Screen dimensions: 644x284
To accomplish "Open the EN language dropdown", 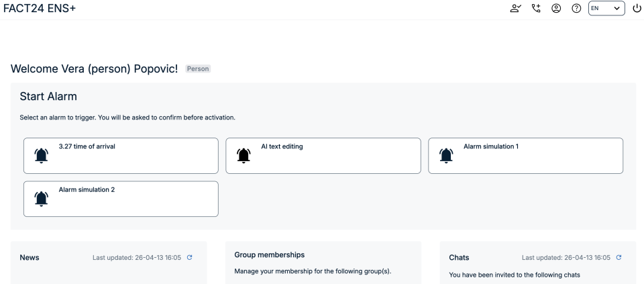I will (x=606, y=8).
